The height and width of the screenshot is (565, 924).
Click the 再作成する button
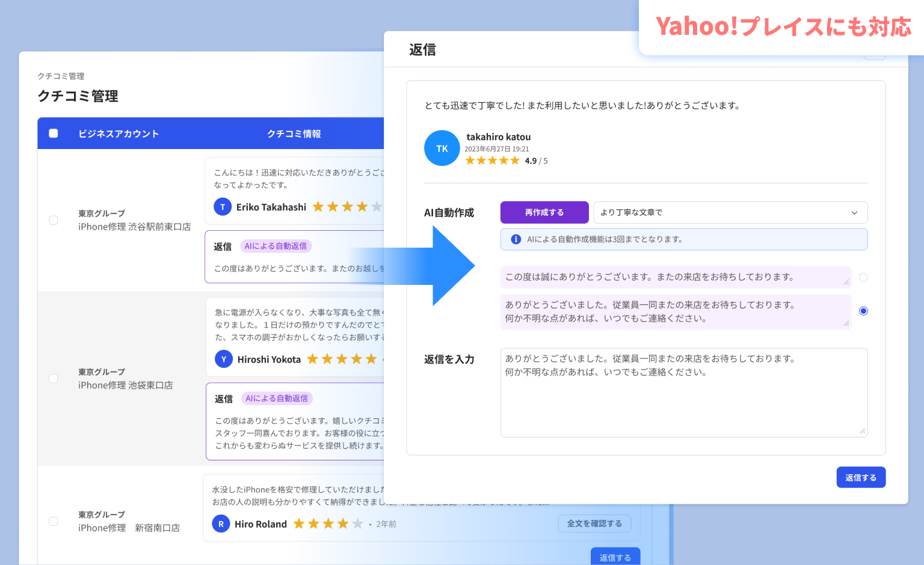pyautogui.click(x=544, y=212)
